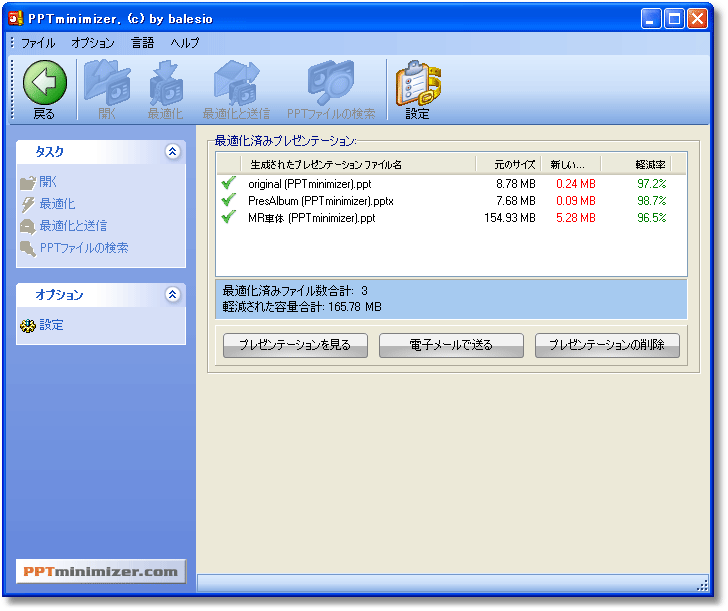
Task: Sort by the 軽減率 column header
Action: [x=636, y=164]
